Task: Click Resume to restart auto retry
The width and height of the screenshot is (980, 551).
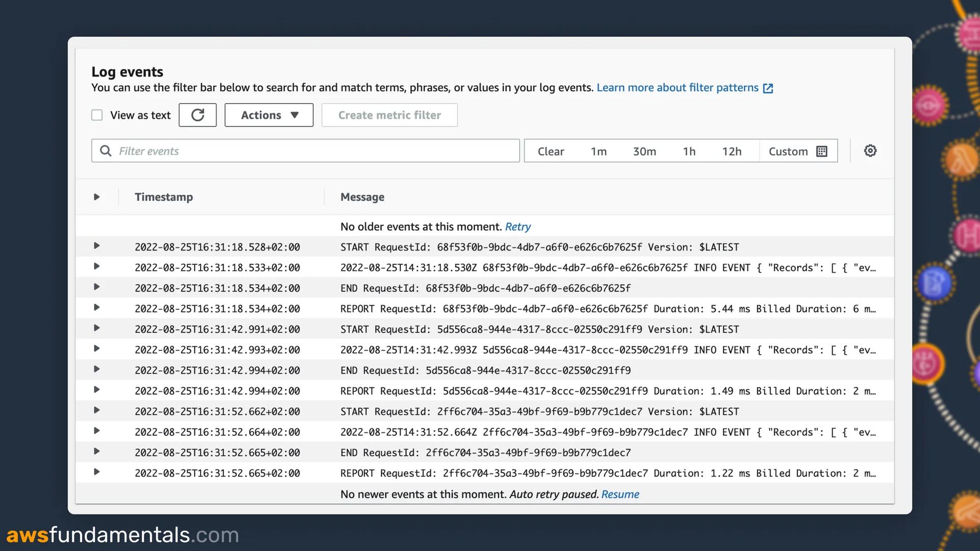Action: (x=620, y=494)
